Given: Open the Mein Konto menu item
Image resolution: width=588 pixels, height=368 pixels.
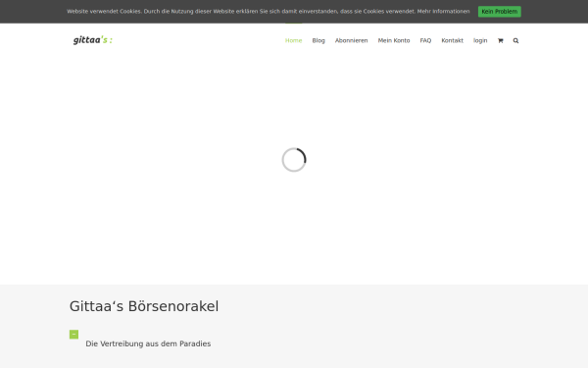Looking at the screenshot, I should [394, 40].
